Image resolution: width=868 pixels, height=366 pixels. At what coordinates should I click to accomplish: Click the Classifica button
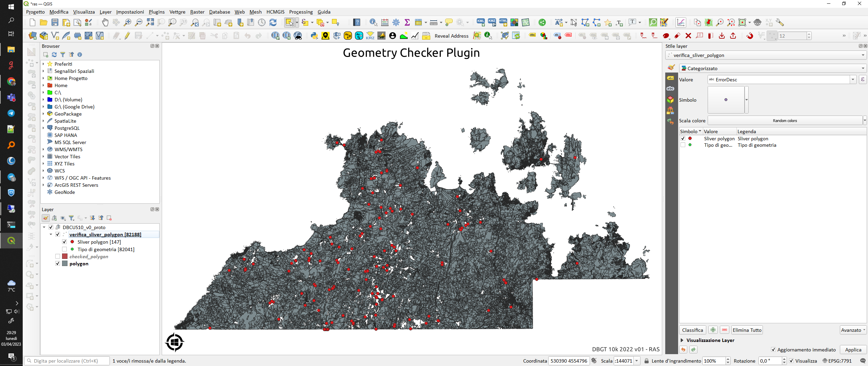click(692, 330)
